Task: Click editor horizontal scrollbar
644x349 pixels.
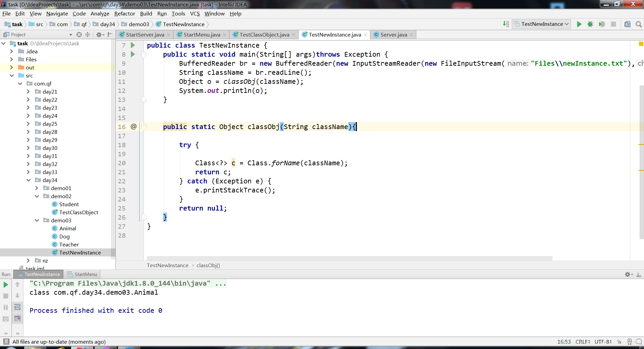Action: pyautogui.click(x=350, y=258)
